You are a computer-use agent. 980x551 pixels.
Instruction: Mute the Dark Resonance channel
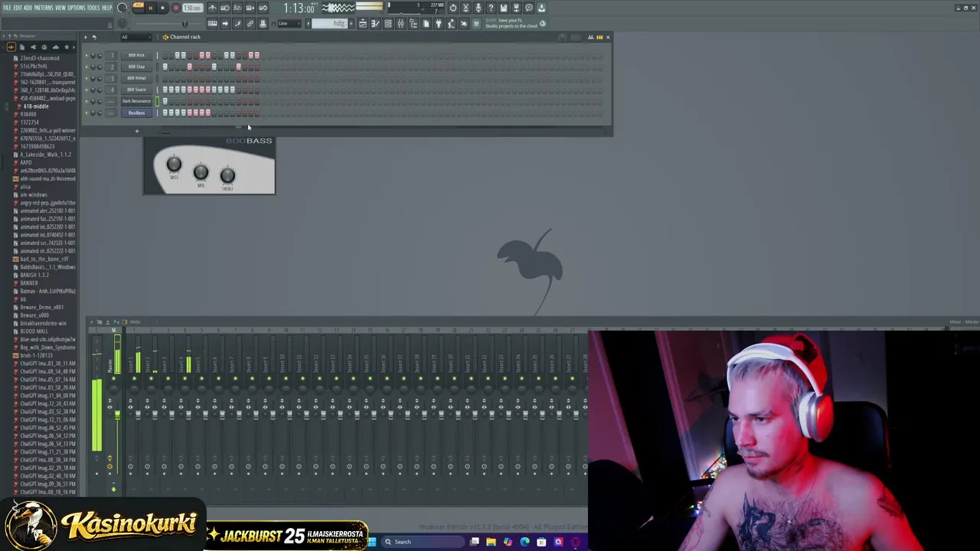coord(87,101)
